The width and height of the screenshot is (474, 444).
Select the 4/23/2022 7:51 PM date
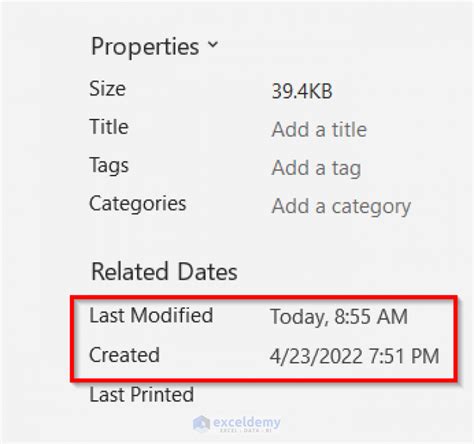[x=354, y=356]
